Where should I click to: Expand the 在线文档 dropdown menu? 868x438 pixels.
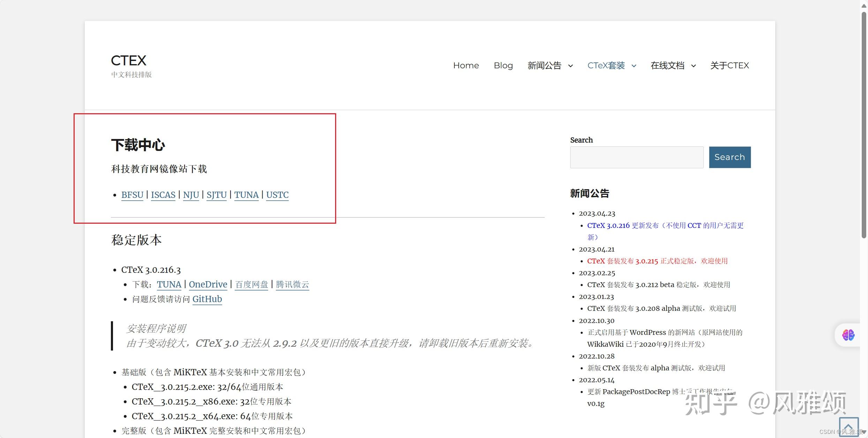672,66
